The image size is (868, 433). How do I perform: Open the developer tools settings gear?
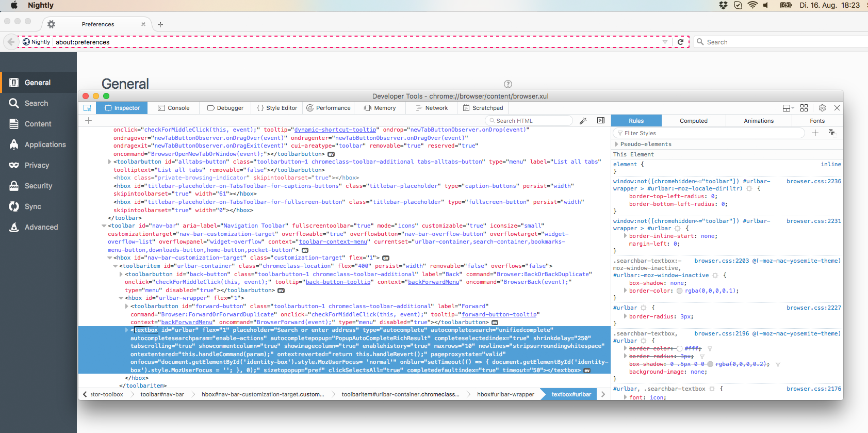point(822,108)
